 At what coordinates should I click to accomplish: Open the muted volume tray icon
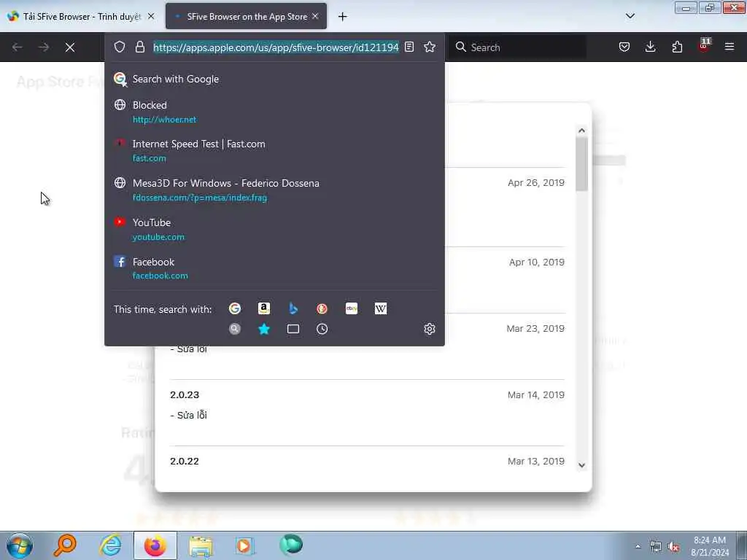click(673, 547)
